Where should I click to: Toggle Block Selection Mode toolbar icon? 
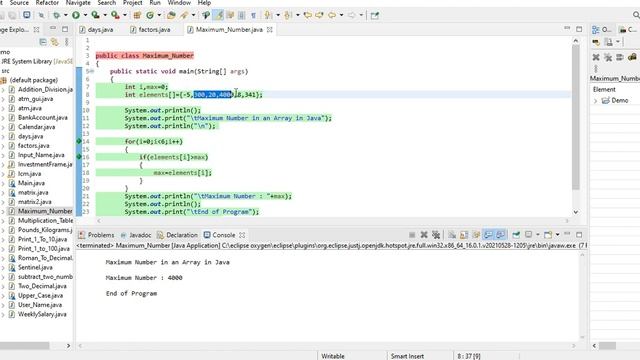pos(242,16)
